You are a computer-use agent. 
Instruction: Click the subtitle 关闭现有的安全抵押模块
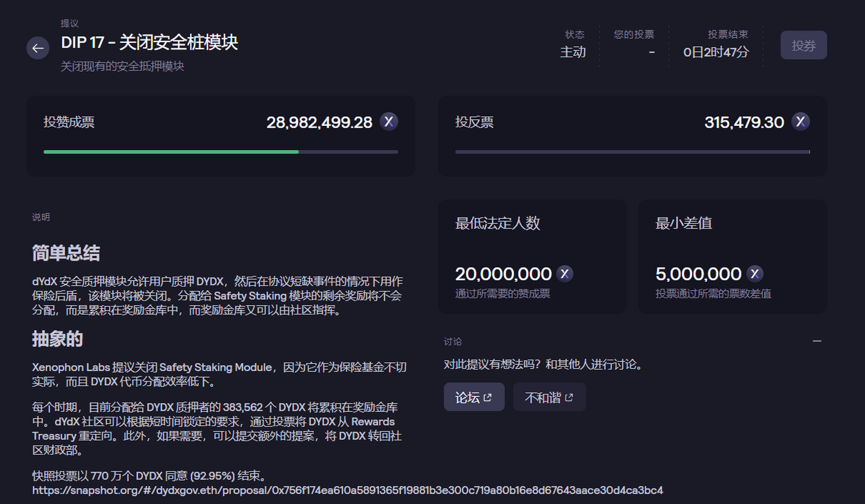[122, 66]
